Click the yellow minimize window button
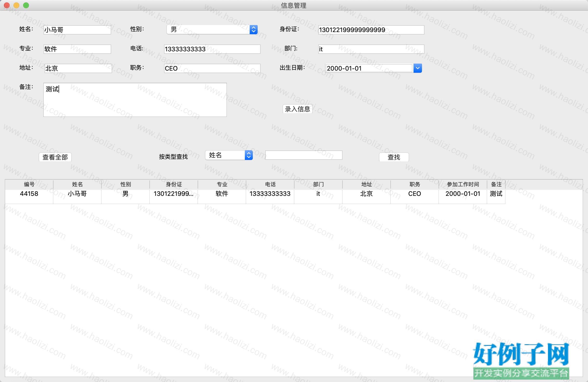 coord(16,5)
